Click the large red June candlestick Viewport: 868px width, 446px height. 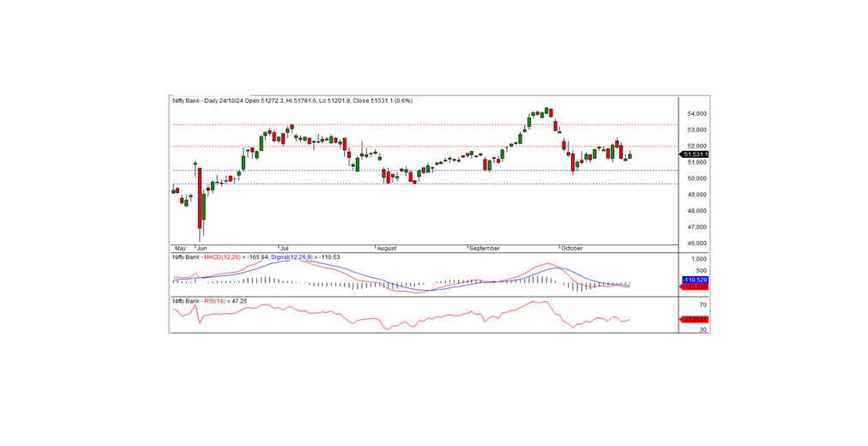(199, 198)
